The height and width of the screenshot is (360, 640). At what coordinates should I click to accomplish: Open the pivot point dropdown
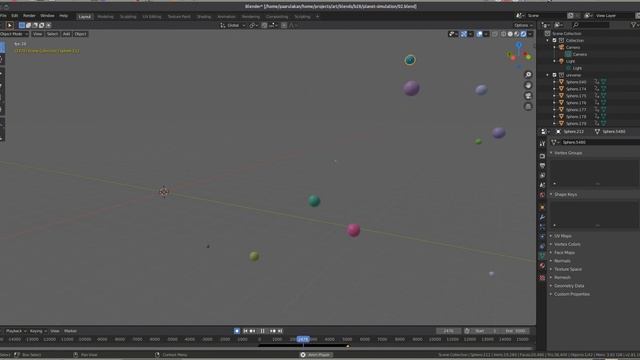tap(253, 25)
